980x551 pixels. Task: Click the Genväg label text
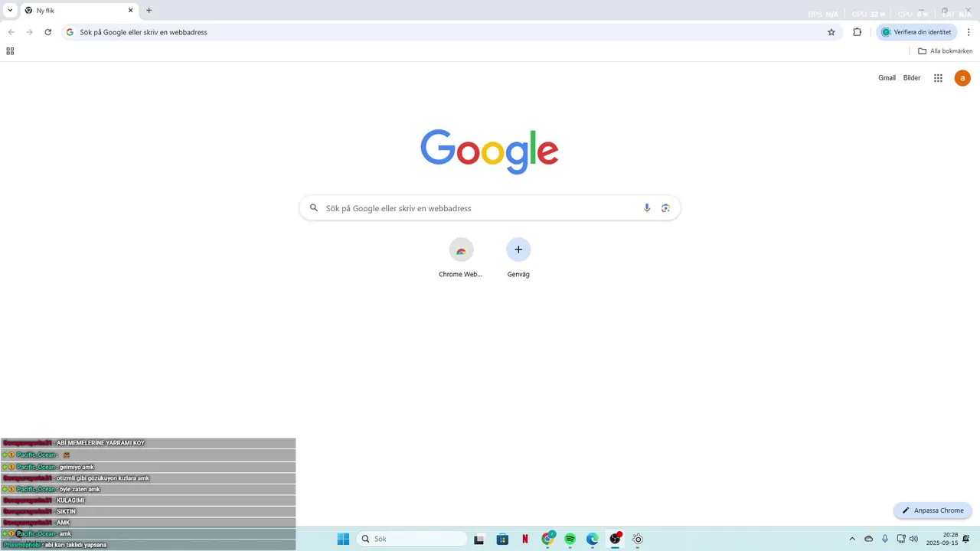(518, 274)
